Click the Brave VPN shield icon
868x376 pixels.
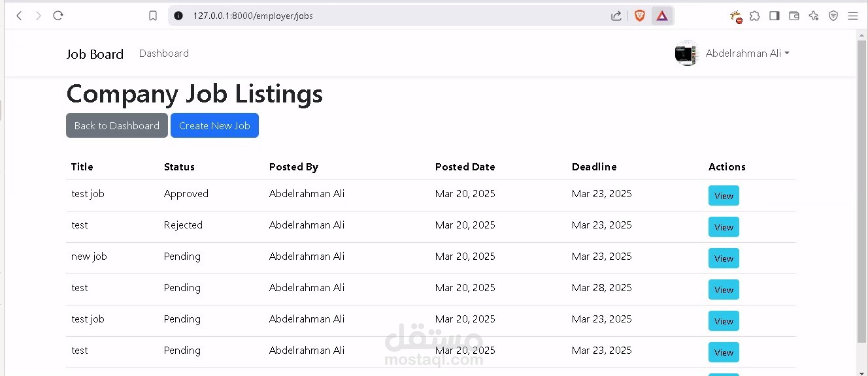pos(833,16)
